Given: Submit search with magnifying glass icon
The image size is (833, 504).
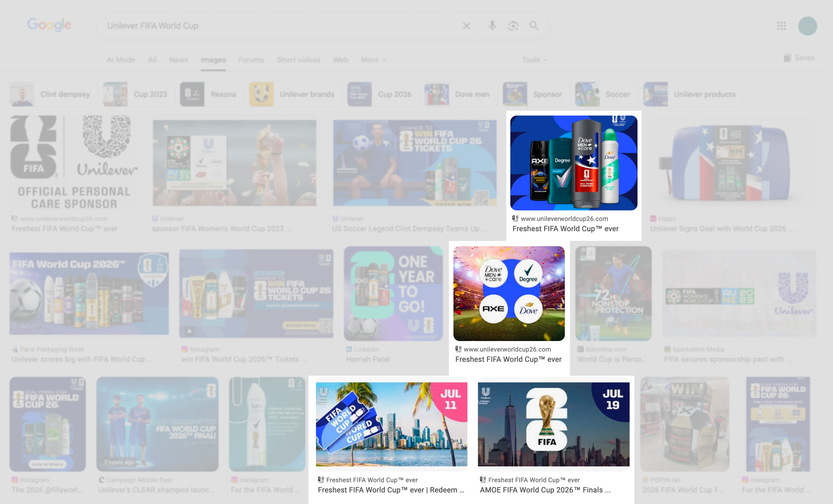Looking at the screenshot, I should (x=534, y=26).
